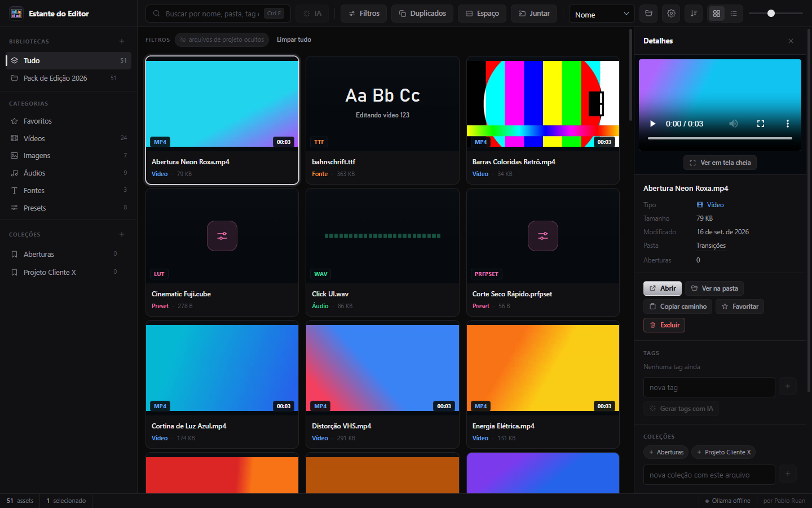Image resolution: width=812 pixels, height=508 pixels.
Task: Open the Transições folder link
Action: coord(711,246)
